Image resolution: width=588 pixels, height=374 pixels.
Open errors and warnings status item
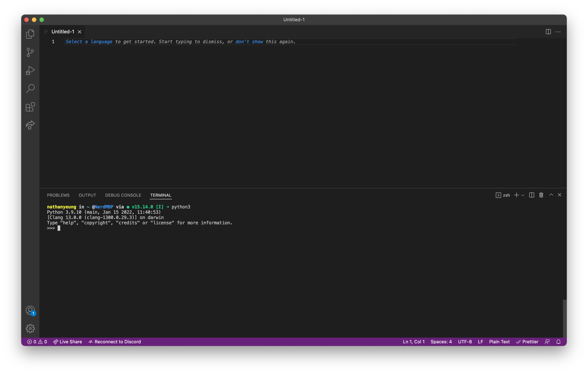(x=37, y=342)
